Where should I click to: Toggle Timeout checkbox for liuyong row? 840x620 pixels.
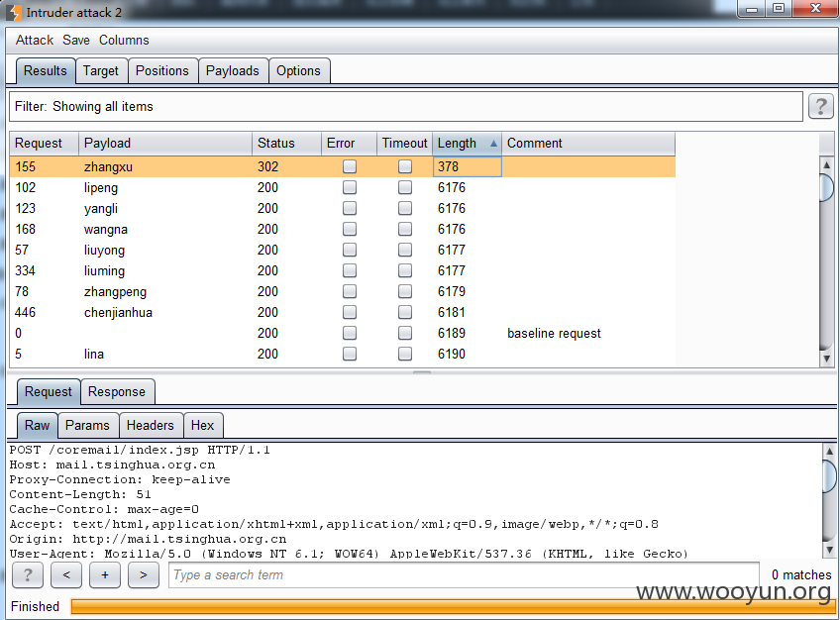pos(405,250)
